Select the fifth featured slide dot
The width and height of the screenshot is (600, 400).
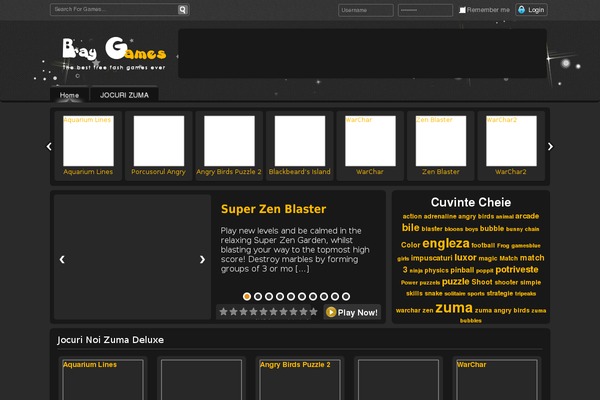(x=291, y=296)
